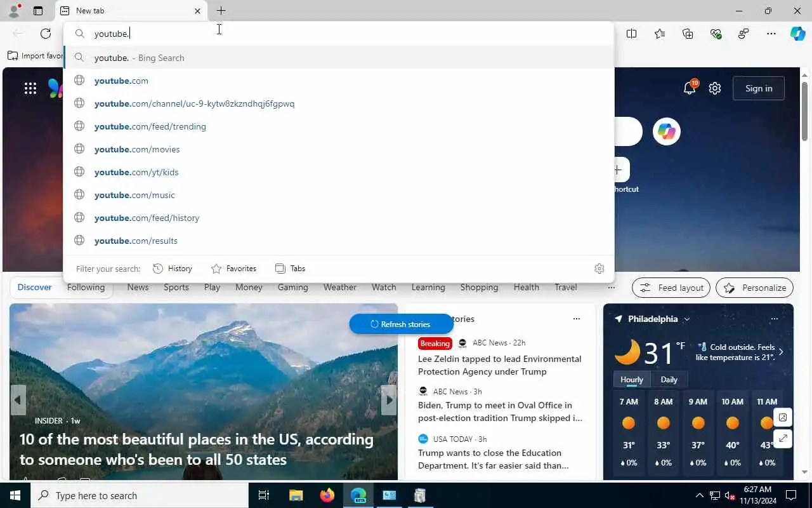Open weather card options menu
Image resolution: width=812 pixels, height=508 pixels.
point(774,319)
